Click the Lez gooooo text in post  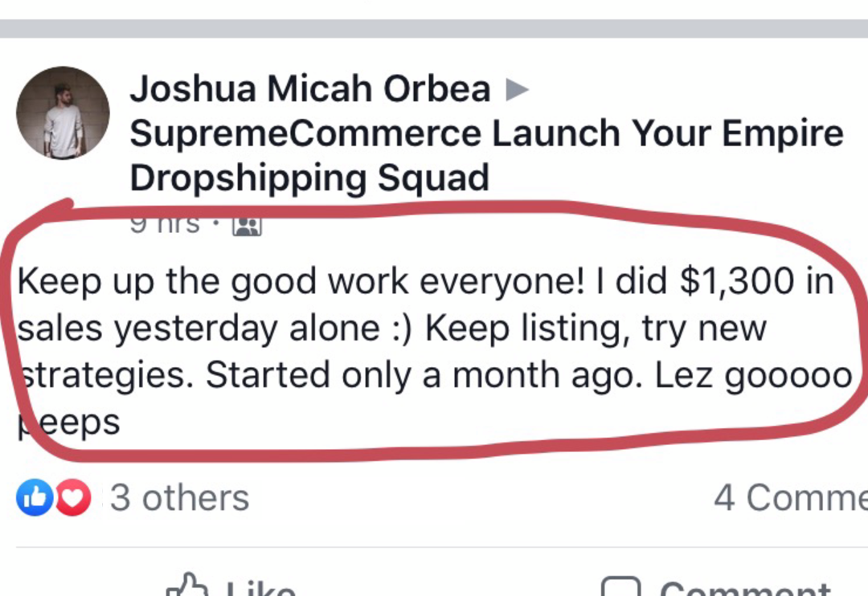[x=752, y=375]
